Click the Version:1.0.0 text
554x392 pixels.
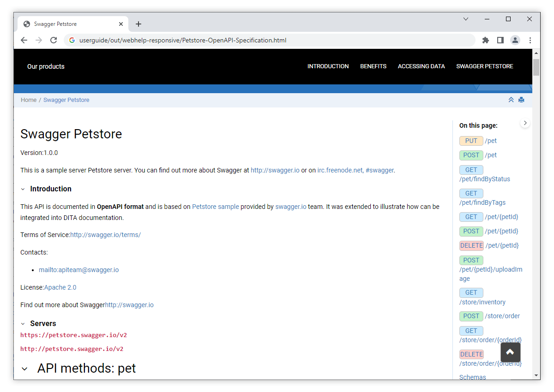coord(39,153)
